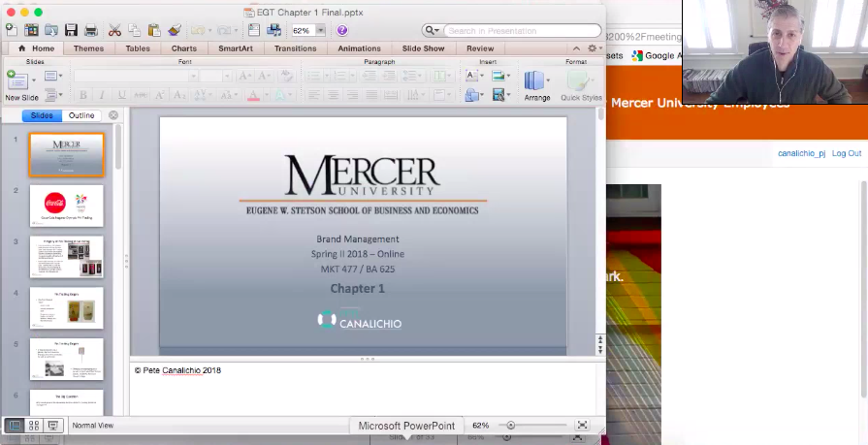This screenshot has width=868, height=445.
Task: Open the Review tab
Action: click(480, 48)
